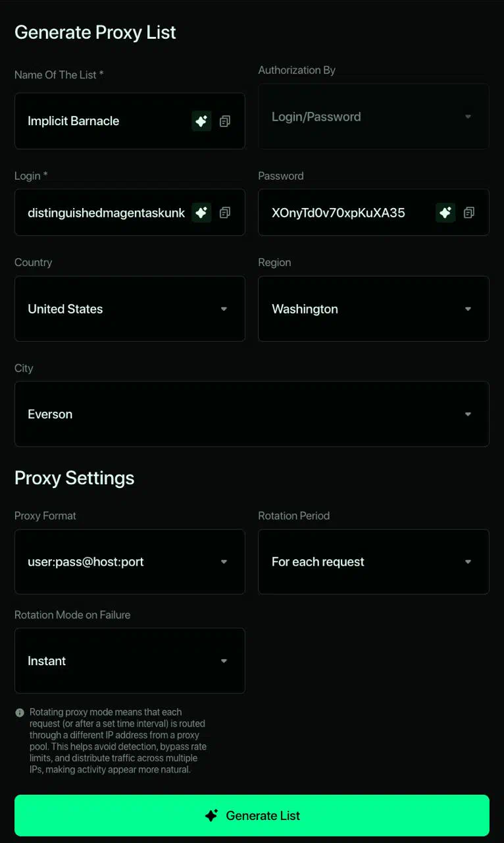Open Rotation Mode on Failure dropdown
Screen dimensions: 504x843
tap(130, 661)
